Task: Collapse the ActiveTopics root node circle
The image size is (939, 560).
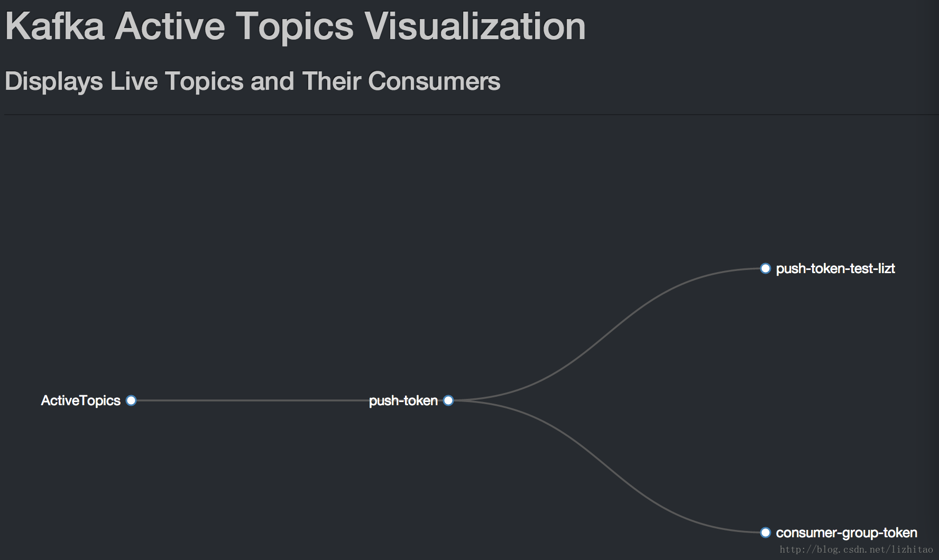Action: tap(131, 400)
